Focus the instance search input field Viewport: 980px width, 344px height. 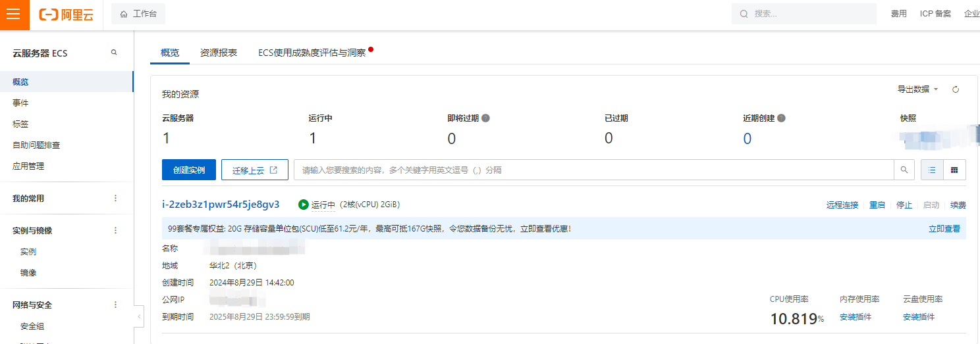(x=594, y=170)
